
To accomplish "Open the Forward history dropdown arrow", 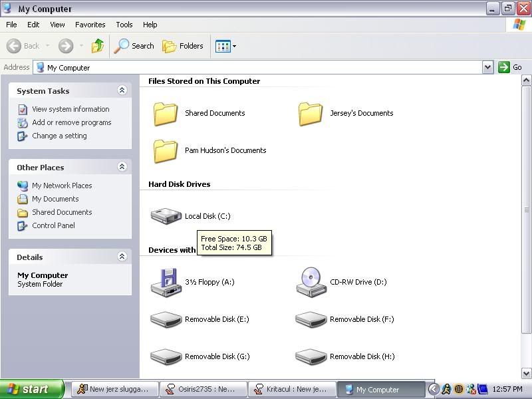I will point(81,46).
